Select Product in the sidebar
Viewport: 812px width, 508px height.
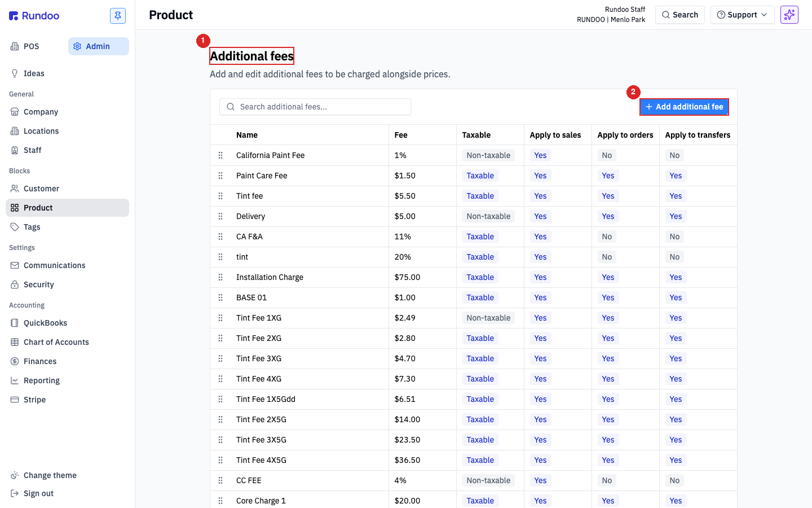[x=67, y=208]
